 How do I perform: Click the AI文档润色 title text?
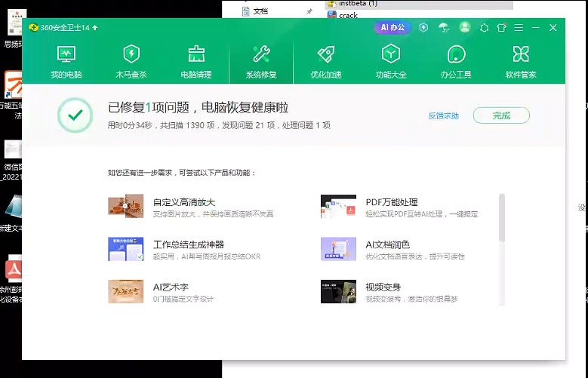click(387, 244)
